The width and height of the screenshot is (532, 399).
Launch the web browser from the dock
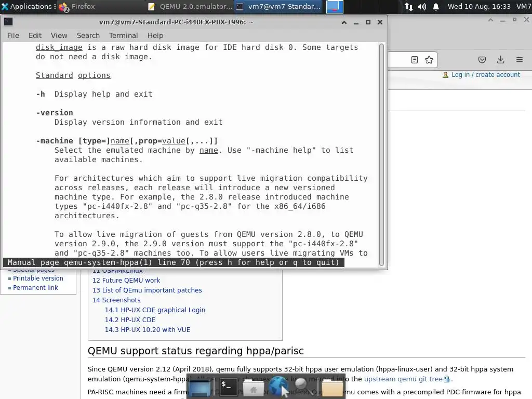click(278, 386)
